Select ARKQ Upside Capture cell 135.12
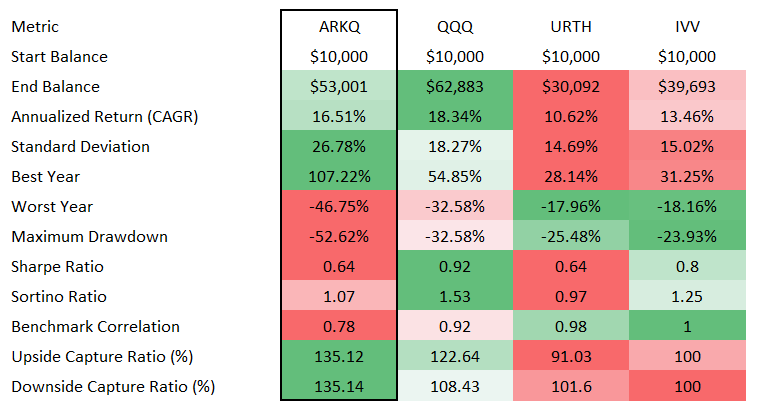 click(339, 356)
